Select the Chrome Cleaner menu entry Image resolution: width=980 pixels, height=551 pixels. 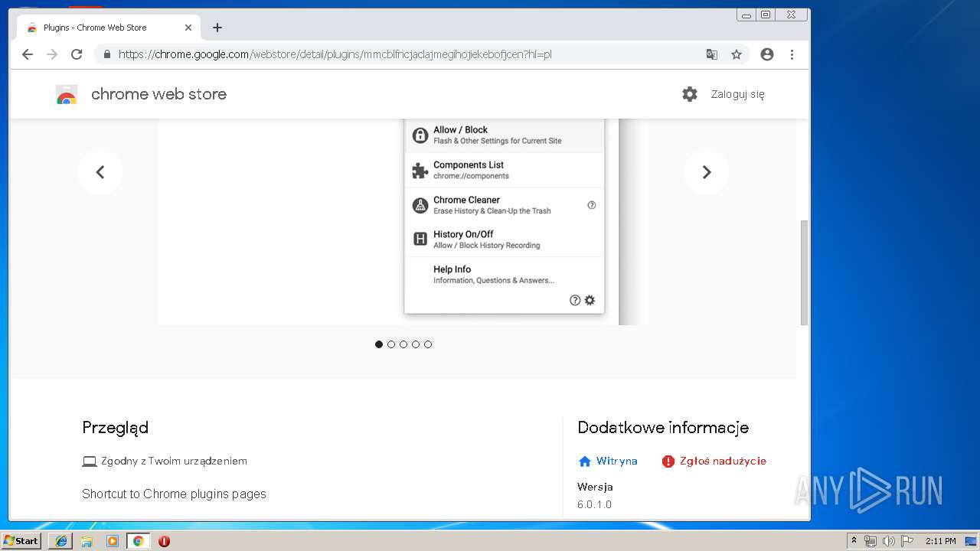coord(505,205)
